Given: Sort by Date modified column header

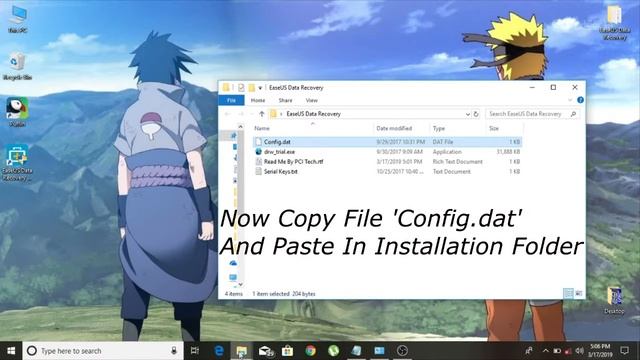Looking at the screenshot, I should click(401, 128).
